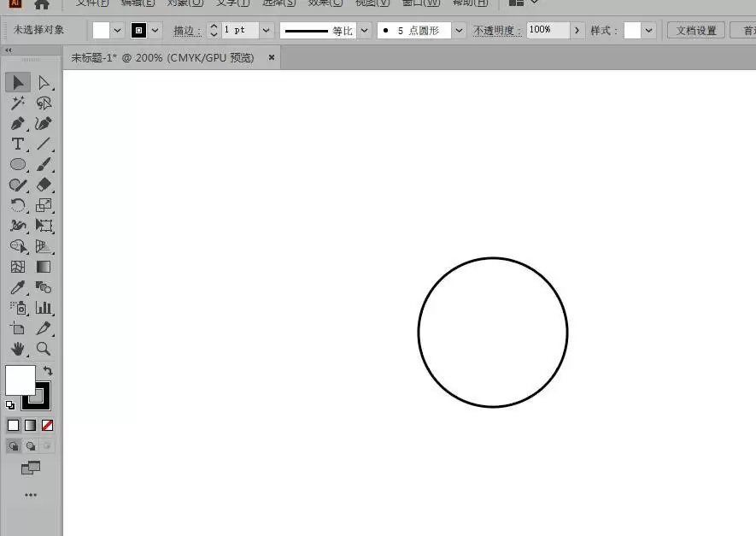Image resolution: width=756 pixels, height=536 pixels.
Task: Select the Magic Wand tool
Action: point(18,103)
